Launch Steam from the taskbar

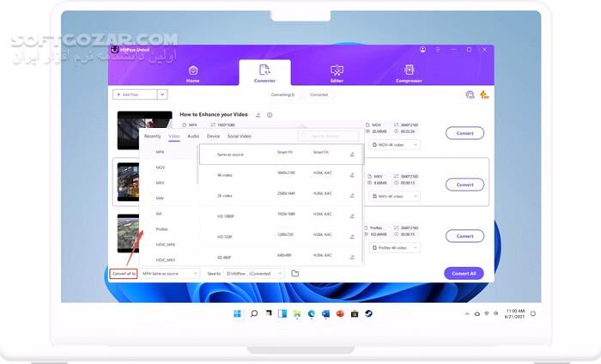[x=368, y=314]
